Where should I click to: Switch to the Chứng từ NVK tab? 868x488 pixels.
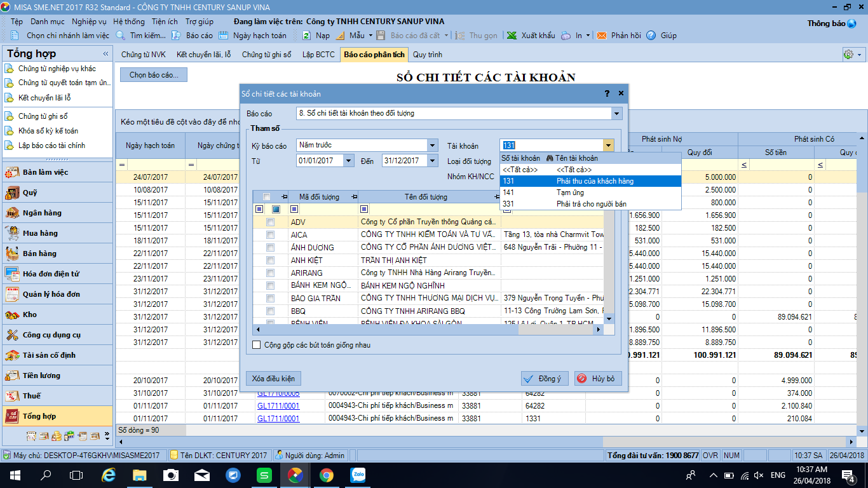tap(144, 55)
